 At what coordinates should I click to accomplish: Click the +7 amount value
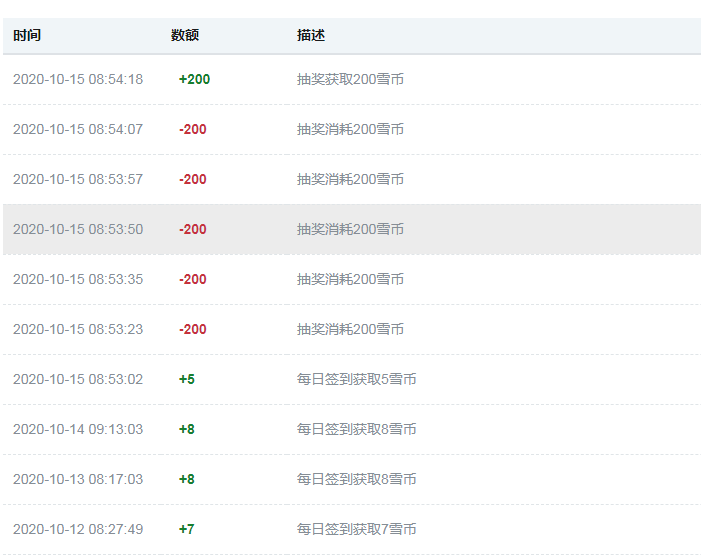click(187, 530)
